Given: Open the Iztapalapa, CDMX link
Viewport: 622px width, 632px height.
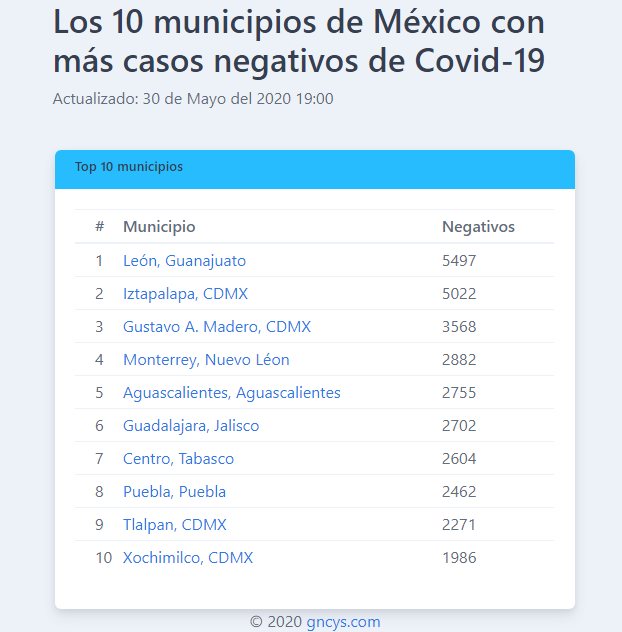Looking at the screenshot, I should tap(185, 294).
